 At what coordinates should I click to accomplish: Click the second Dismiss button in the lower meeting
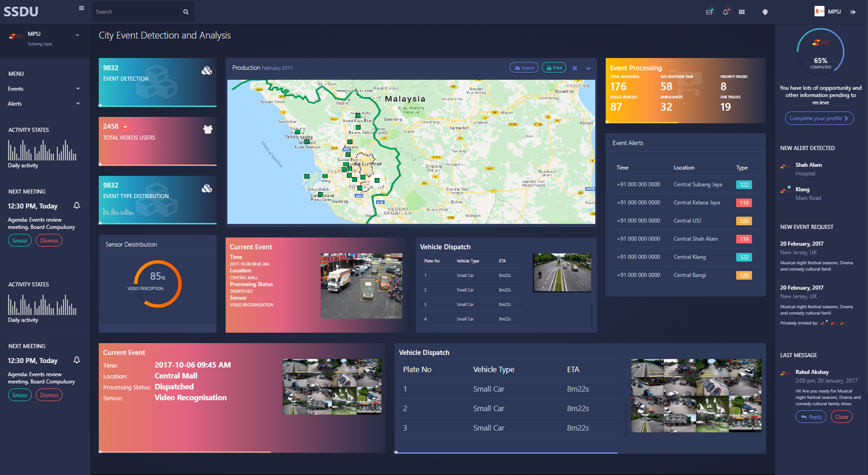pos(49,395)
